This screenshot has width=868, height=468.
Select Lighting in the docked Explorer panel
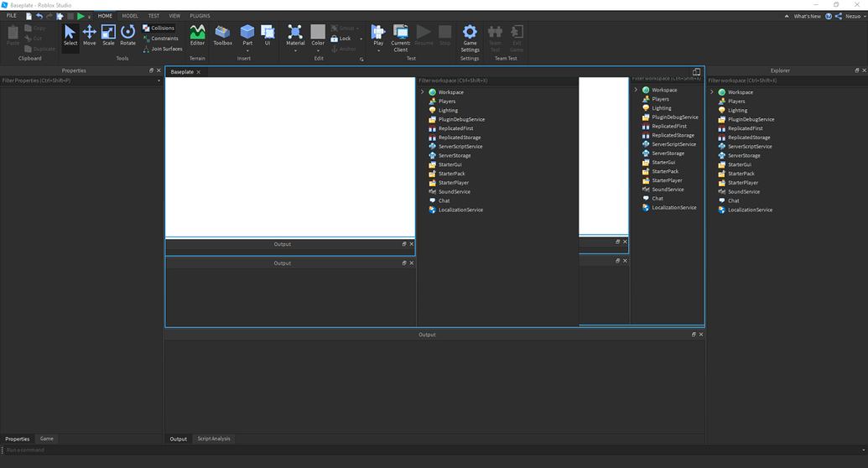737,110
